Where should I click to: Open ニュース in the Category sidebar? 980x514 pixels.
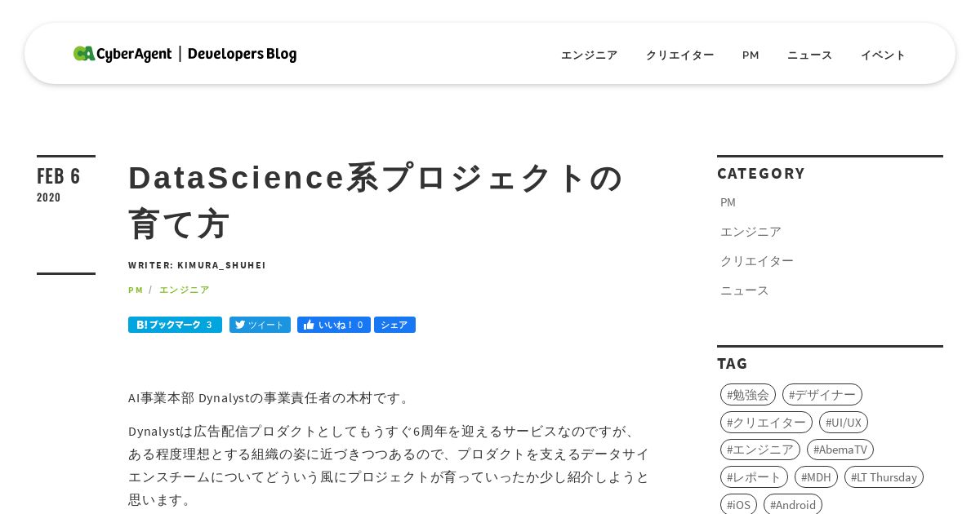coord(745,290)
